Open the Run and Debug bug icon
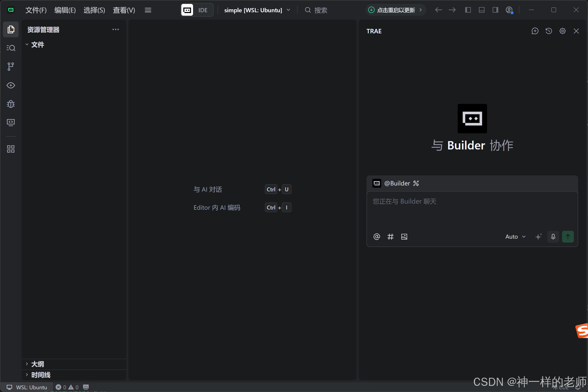 (x=11, y=104)
